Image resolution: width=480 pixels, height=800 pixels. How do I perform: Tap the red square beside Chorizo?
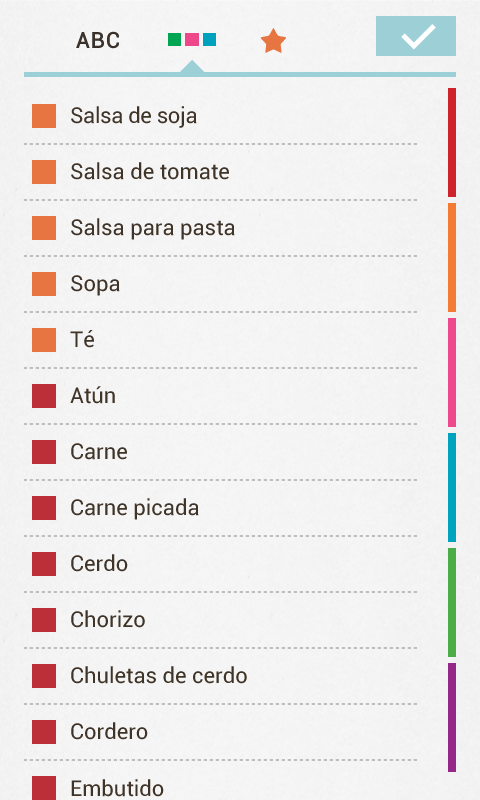coord(44,620)
